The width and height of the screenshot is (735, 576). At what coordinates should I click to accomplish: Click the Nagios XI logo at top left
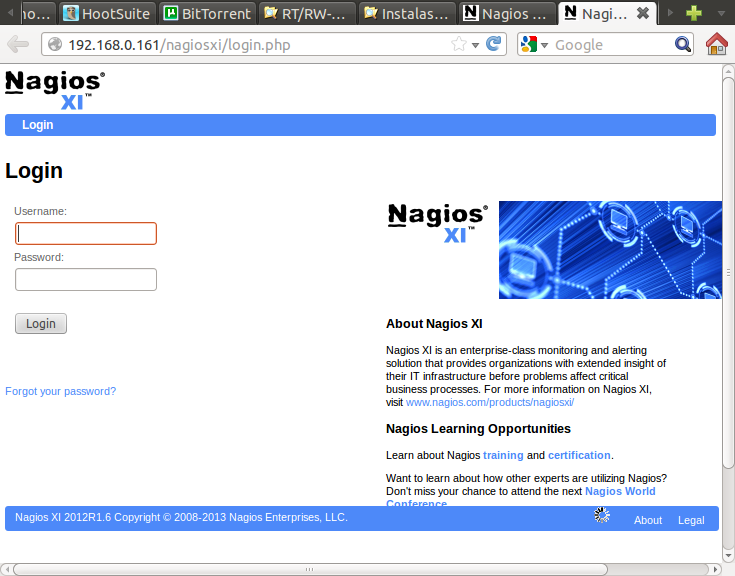pos(55,90)
